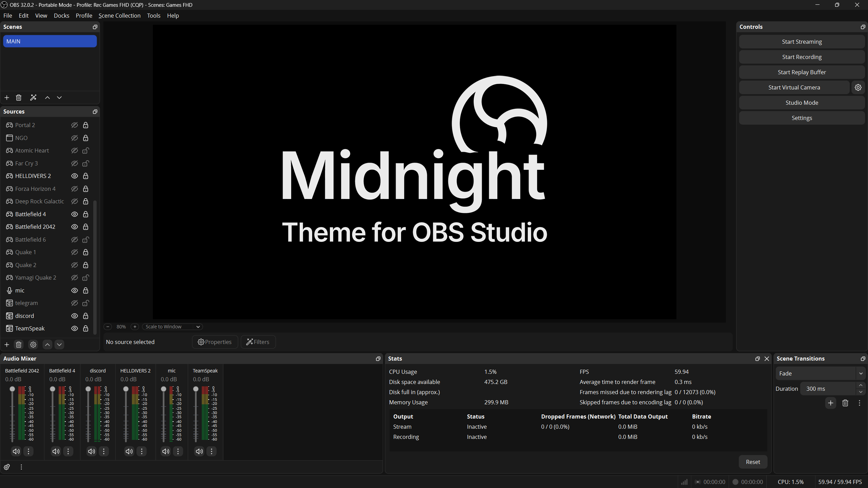Viewport: 868px width, 488px height.
Task: Add a new scene transition
Action: (830, 403)
